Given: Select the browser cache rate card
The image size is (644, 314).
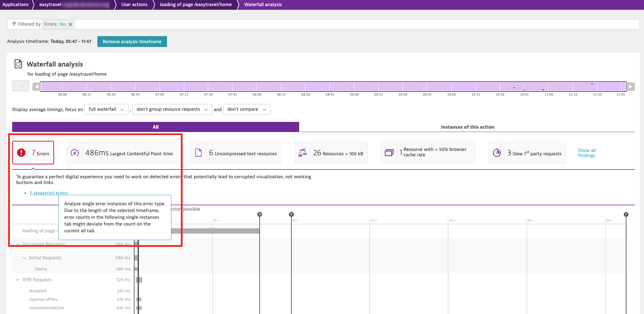Looking at the screenshot, I should pyautogui.click(x=428, y=153).
